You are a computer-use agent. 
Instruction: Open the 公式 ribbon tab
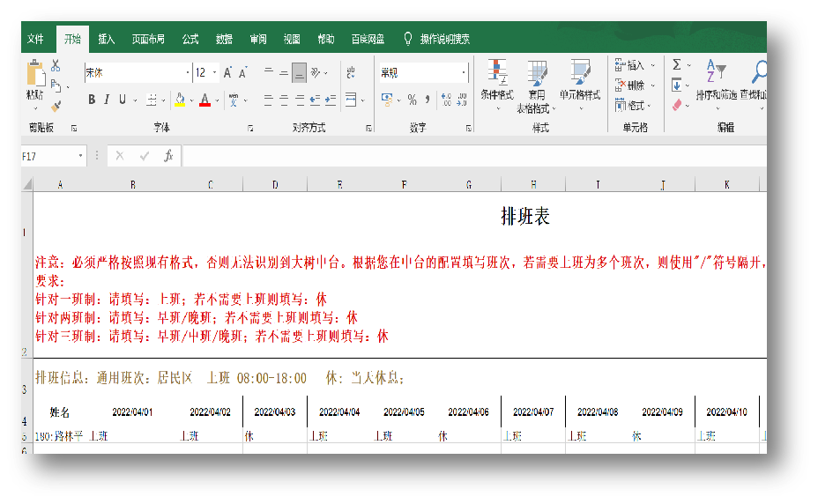point(190,39)
